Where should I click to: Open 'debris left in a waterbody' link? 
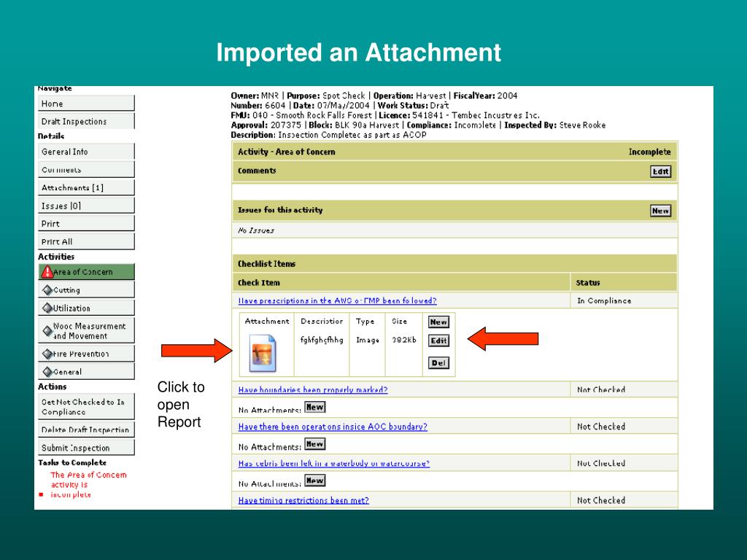tap(333, 463)
